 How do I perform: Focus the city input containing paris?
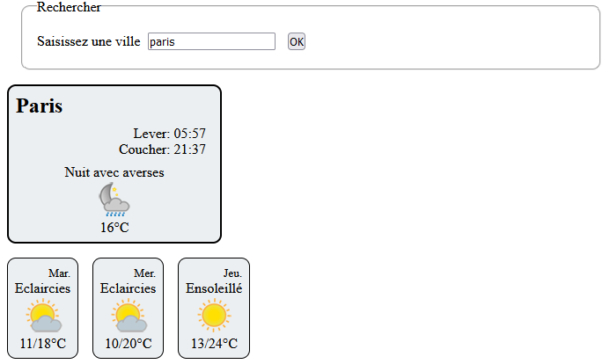coord(211,41)
